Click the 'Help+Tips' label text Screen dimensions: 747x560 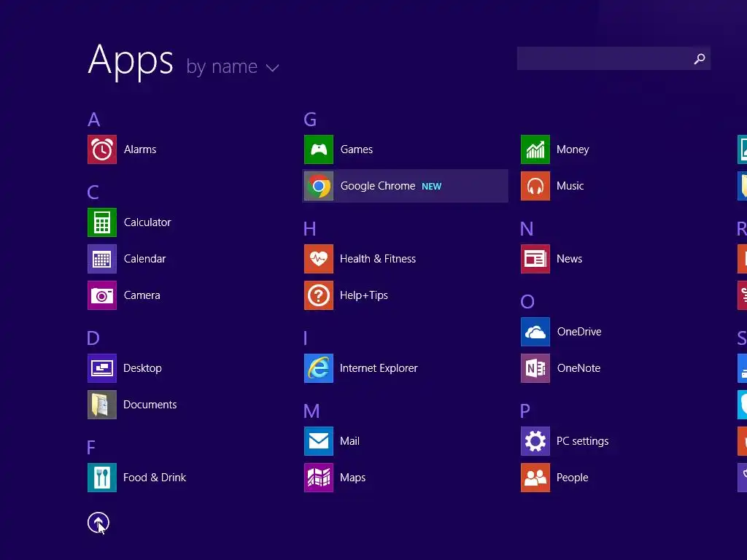(364, 296)
